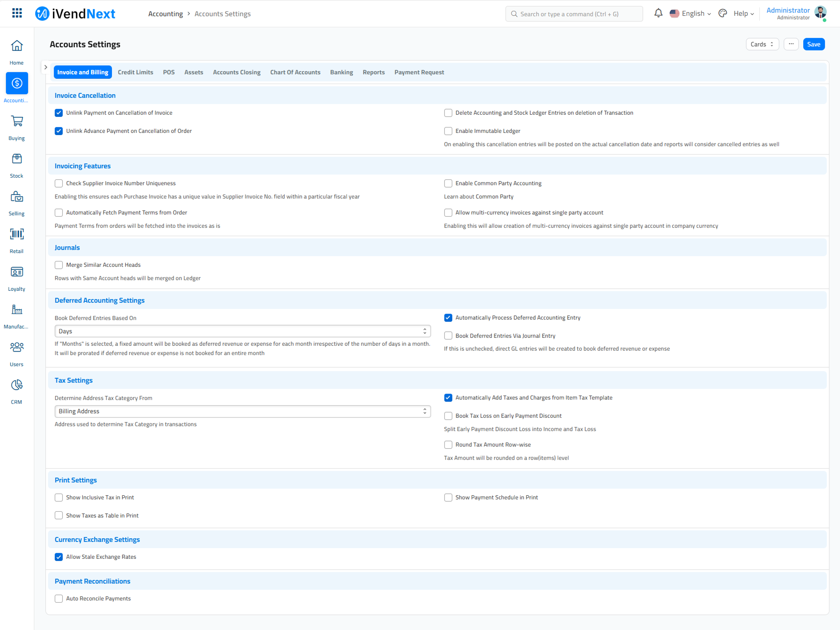Open the CRM pie chart icon
The width and height of the screenshot is (840, 630).
[x=17, y=385]
